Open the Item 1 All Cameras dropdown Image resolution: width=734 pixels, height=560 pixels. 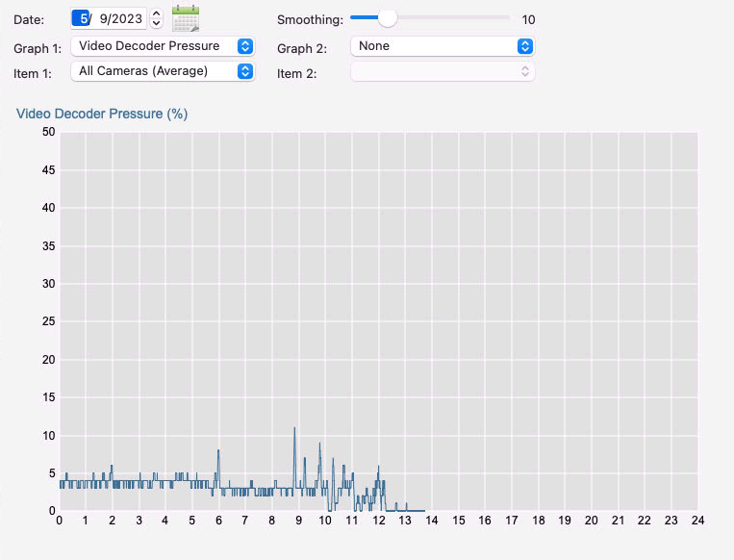click(x=163, y=71)
